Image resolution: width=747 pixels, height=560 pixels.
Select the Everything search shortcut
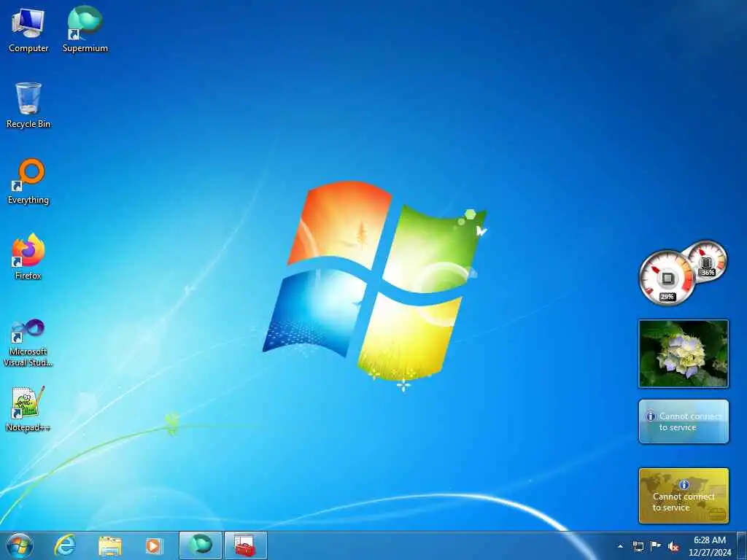click(28, 181)
